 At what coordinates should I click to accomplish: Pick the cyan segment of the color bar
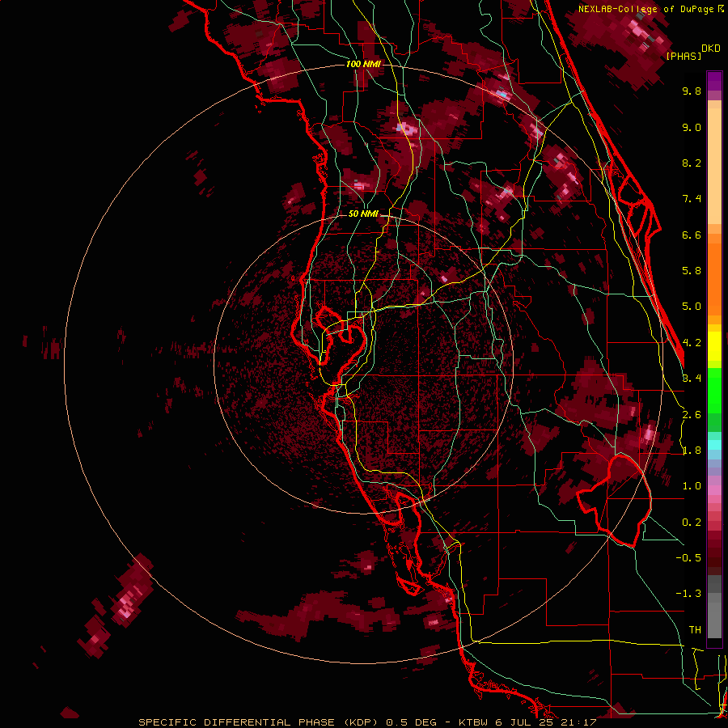714,445
